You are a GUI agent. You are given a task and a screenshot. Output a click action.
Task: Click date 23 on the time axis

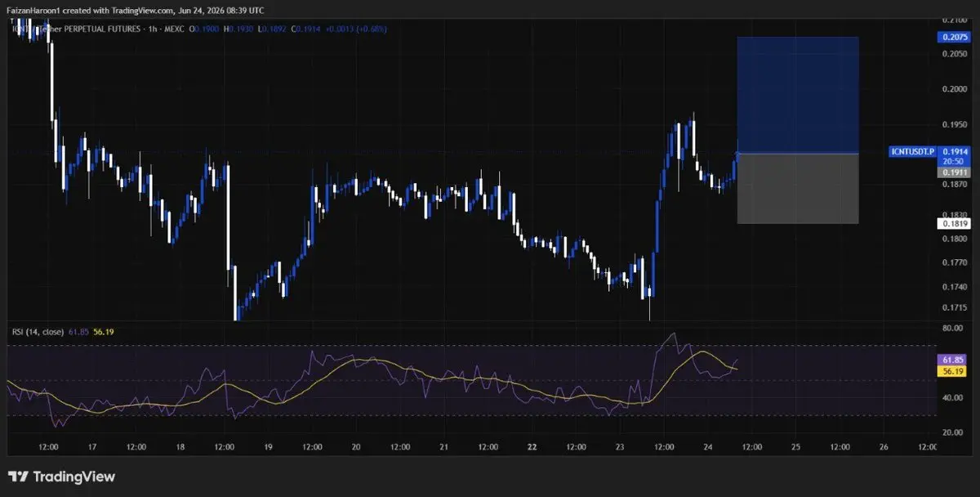[620, 447]
